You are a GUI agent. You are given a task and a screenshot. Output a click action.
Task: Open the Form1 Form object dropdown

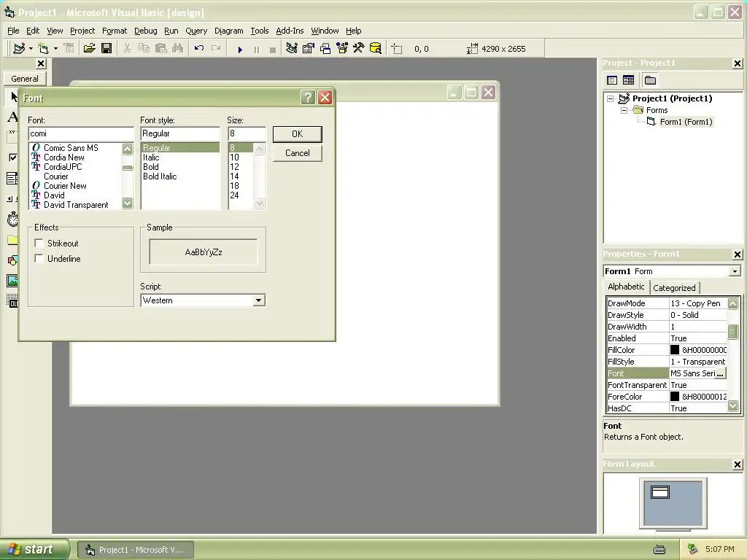point(735,271)
